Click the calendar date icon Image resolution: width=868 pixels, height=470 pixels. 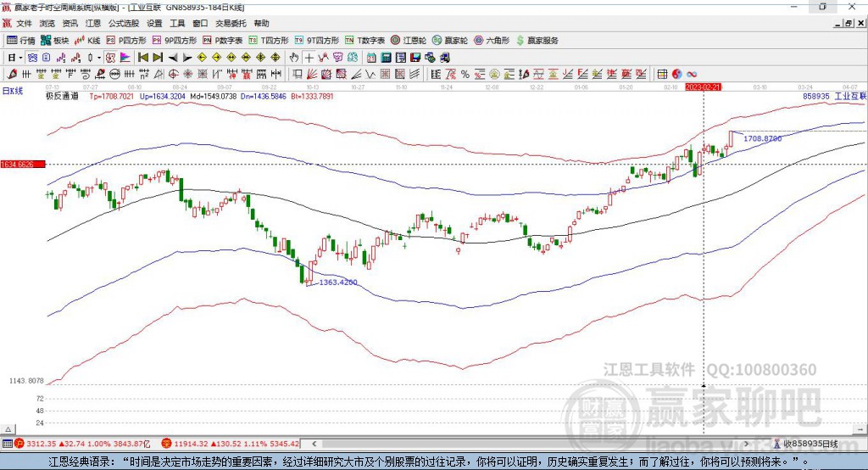[x=371, y=58]
